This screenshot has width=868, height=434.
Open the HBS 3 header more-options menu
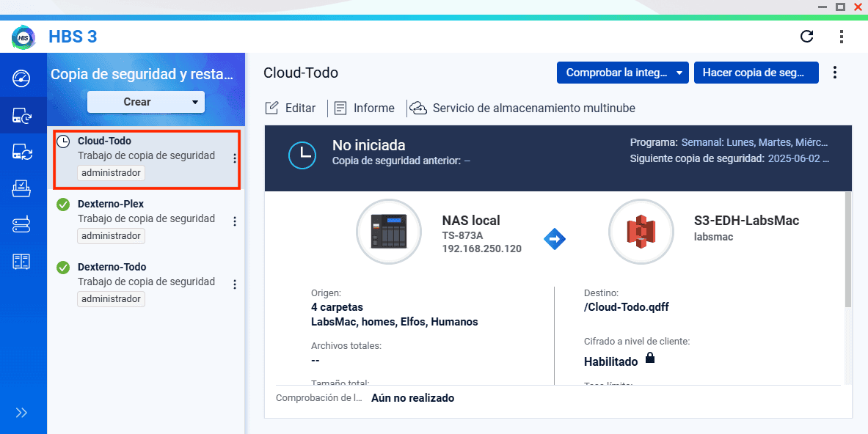842,37
